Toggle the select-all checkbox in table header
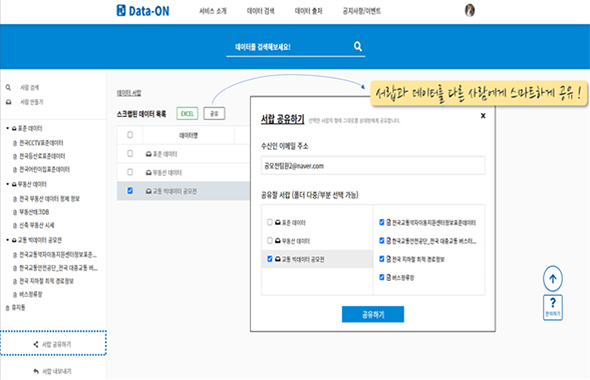590x380 pixels. click(x=130, y=135)
